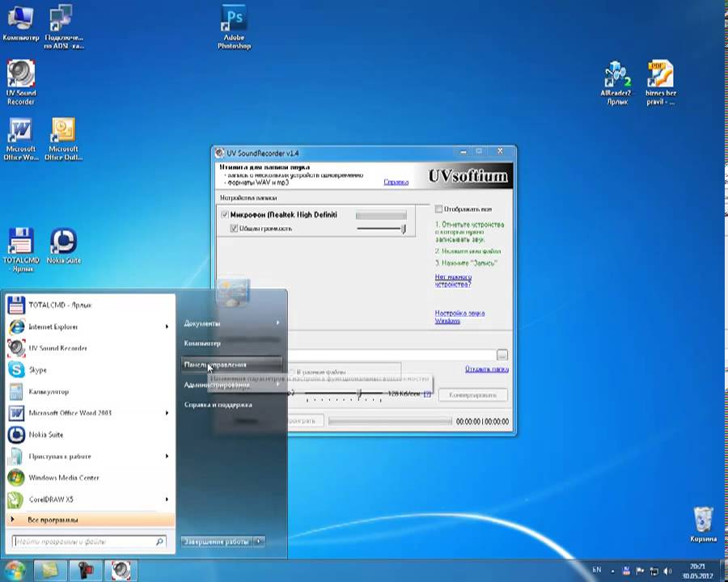This screenshot has height=582, width=728.
Task: Open Action Center flag in tray
Action: [640, 571]
